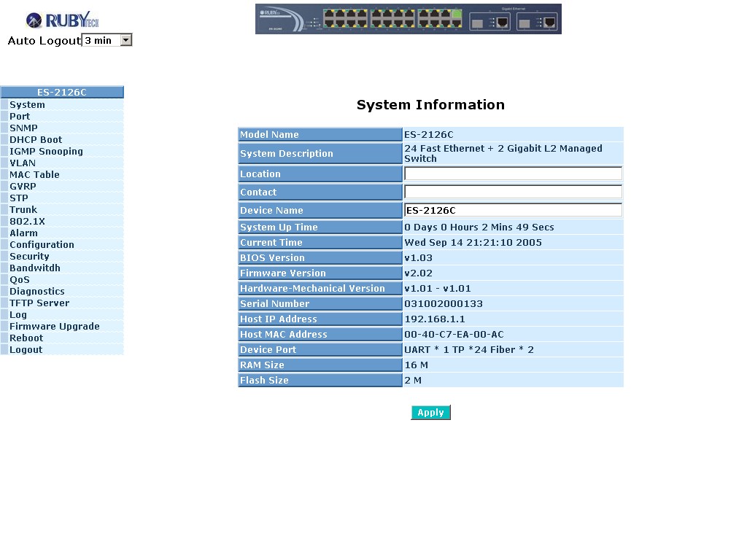
Task: Open the Port menu
Action: pos(20,117)
